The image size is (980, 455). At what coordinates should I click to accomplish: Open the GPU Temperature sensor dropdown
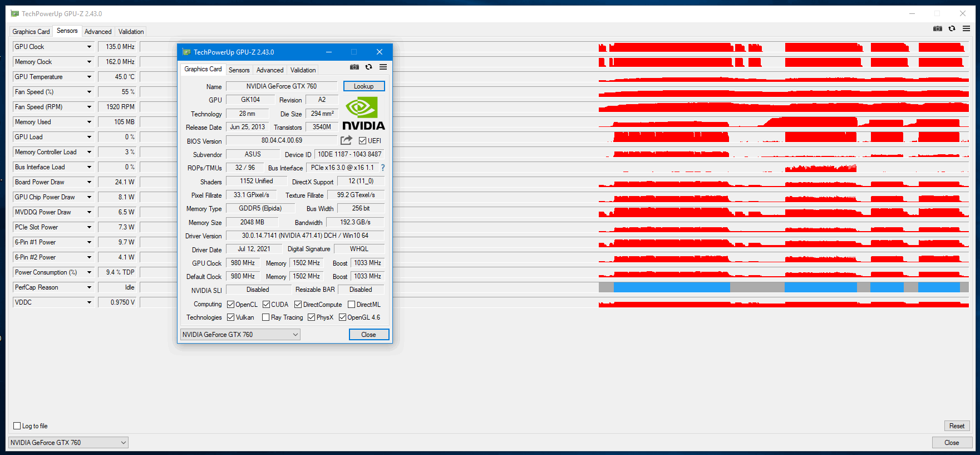[89, 77]
